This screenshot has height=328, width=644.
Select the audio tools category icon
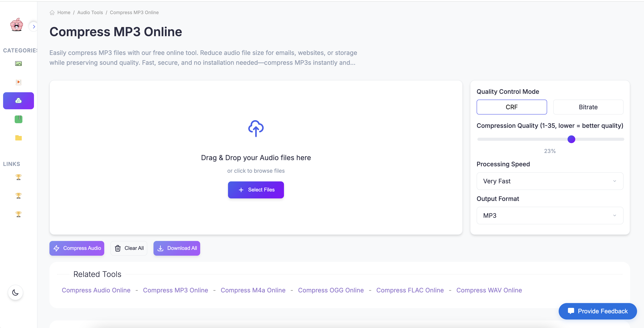(18, 101)
